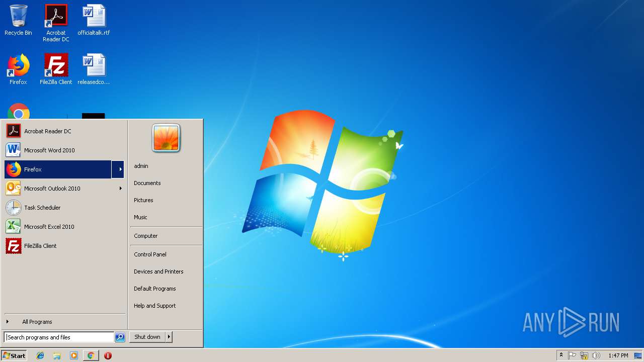The height and width of the screenshot is (362, 644).
Task: Open Windows Media Player from taskbar
Action: click(74, 355)
